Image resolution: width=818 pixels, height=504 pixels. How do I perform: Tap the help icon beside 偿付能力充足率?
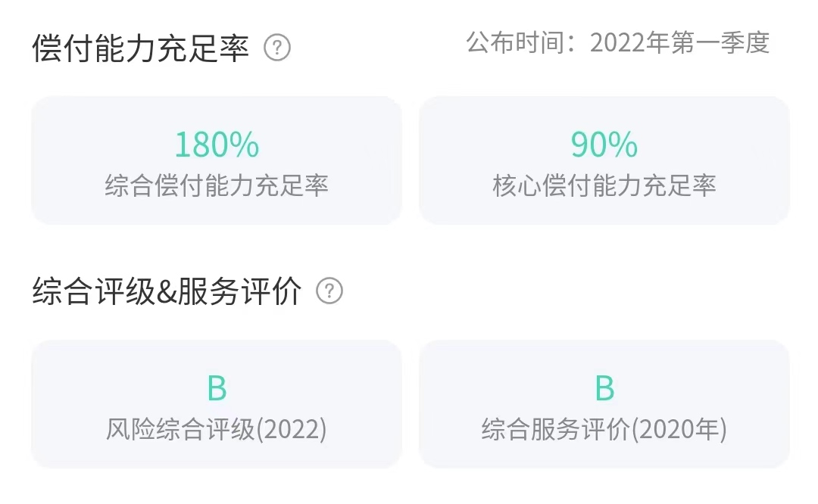point(277,48)
